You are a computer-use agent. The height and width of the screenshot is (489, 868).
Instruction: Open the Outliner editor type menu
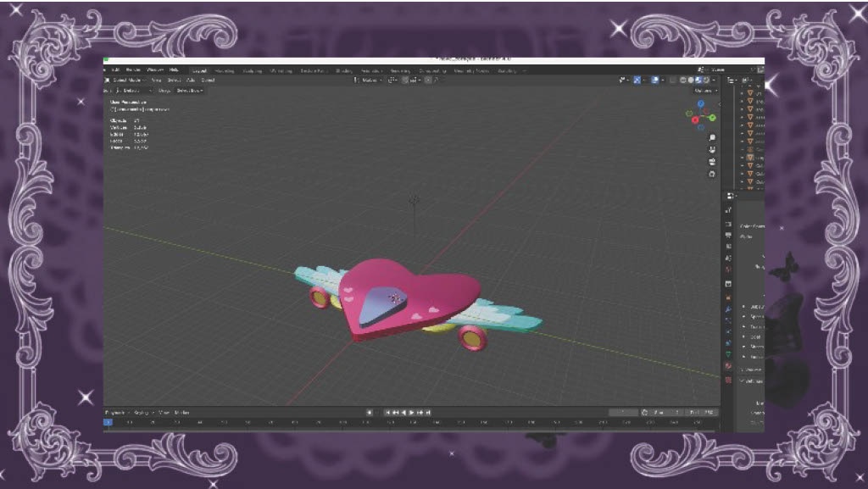(732, 81)
